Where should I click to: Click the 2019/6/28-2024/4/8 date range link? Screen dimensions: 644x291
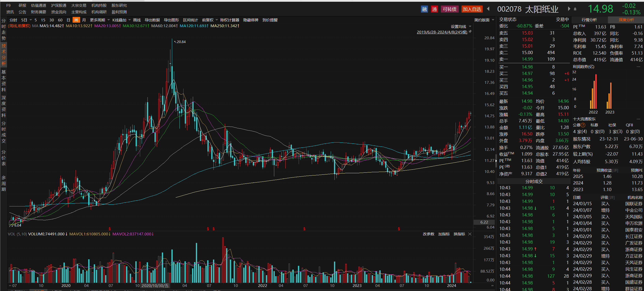pyautogui.click(x=442, y=32)
